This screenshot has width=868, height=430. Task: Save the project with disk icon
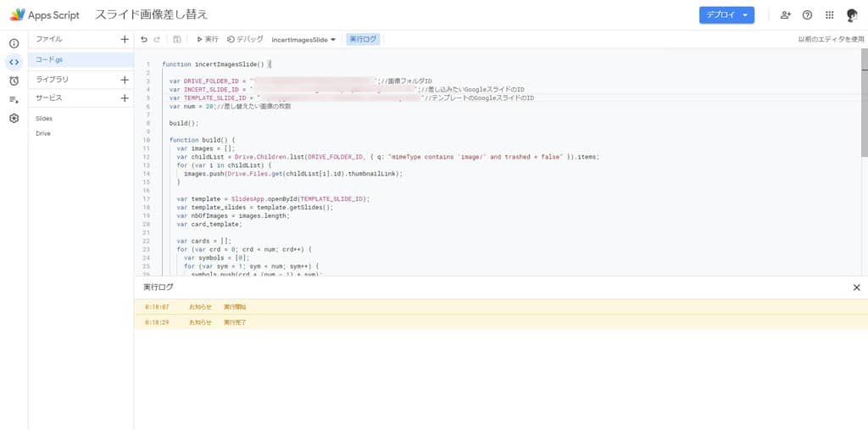[x=176, y=39]
